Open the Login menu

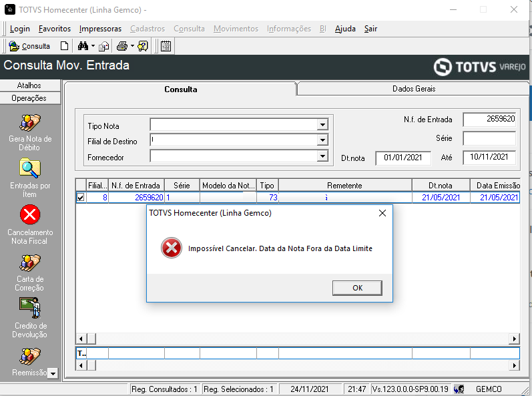[19, 29]
